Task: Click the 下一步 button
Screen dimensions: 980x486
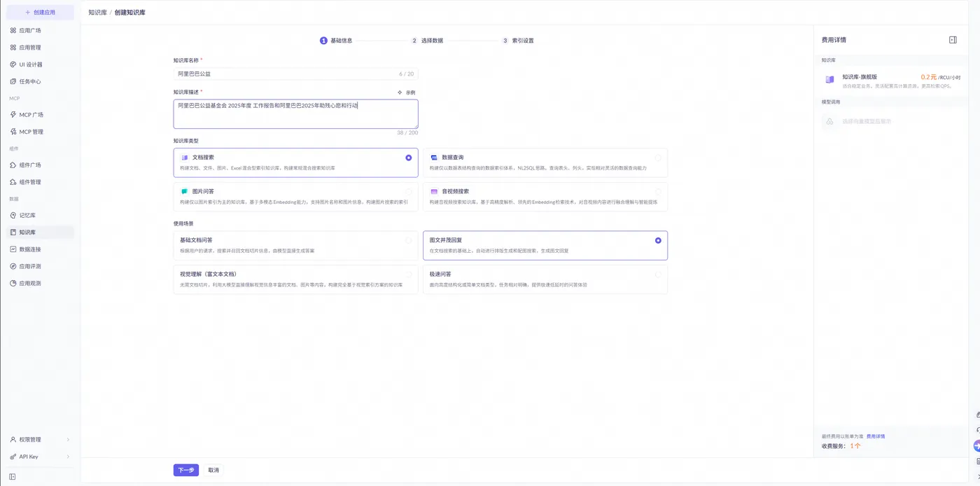Action: point(186,470)
